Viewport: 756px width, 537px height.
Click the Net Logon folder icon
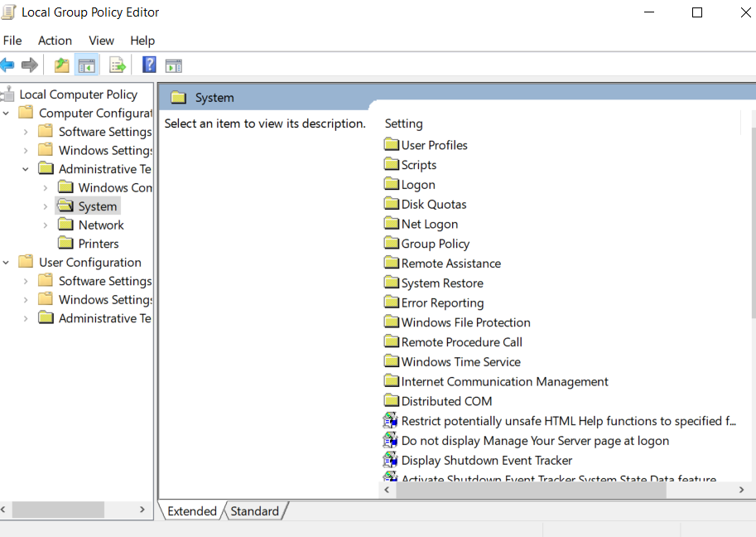click(x=392, y=224)
